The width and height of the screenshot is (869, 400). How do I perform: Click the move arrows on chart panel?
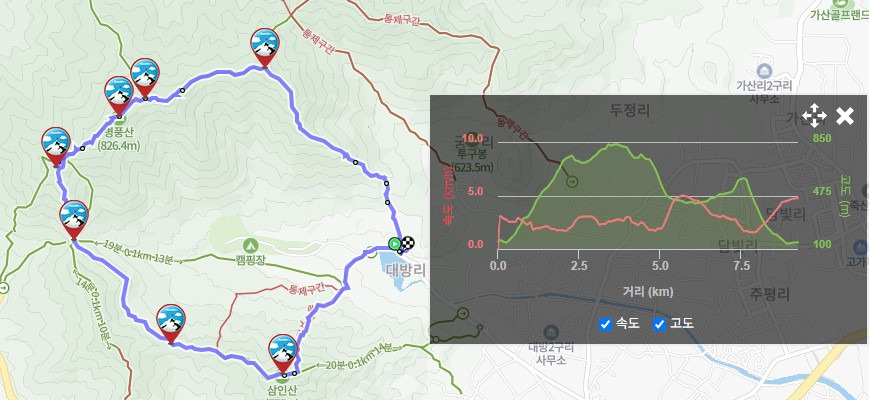[814, 116]
